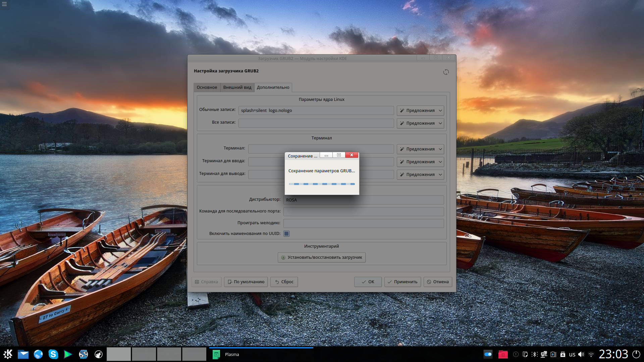
Task: Open the Wi-Fi network tray icon
Action: click(x=591, y=355)
